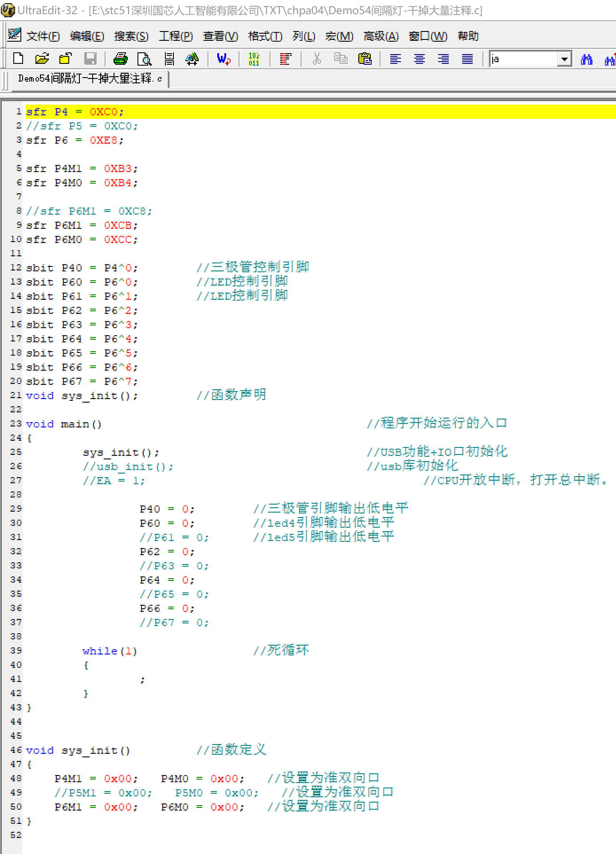This screenshot has width=616, height=854.
Task: Click the Align Left icon
Action: 395,59
